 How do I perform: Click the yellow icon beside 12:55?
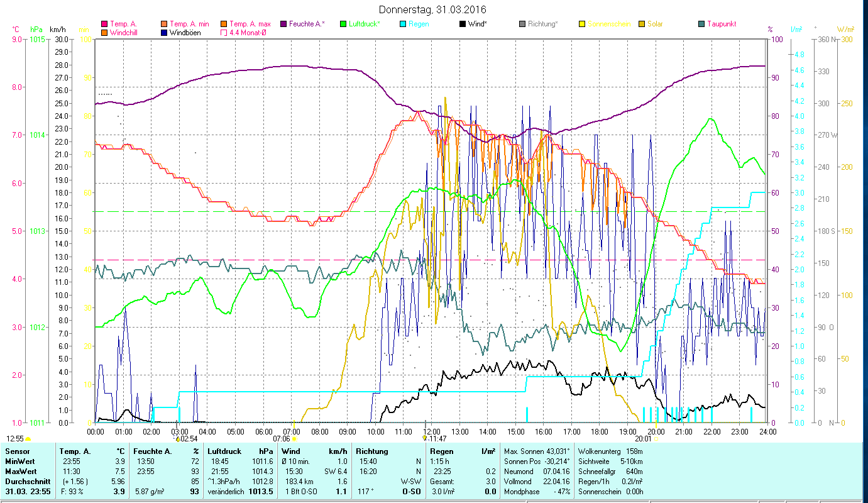[x=28, y=439]
